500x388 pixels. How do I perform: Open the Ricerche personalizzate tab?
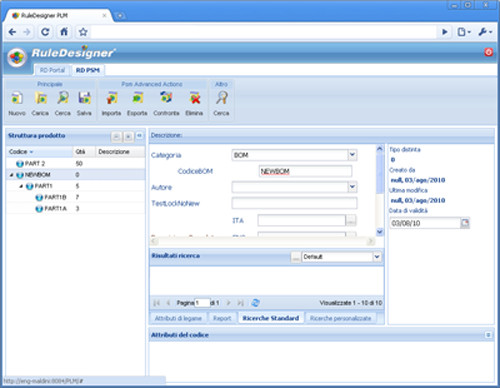coord(341,318)
